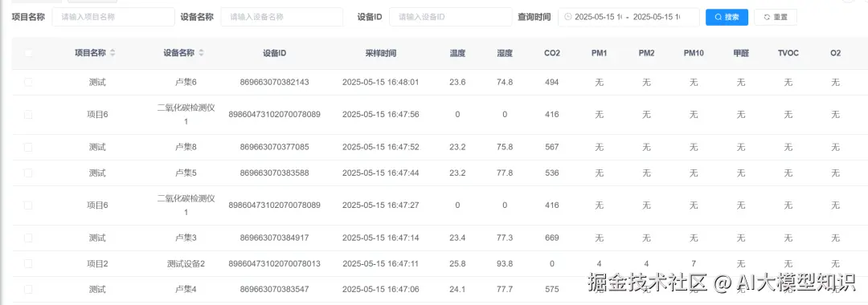Check the row checkbox for 卢集4
The width and height of the screenshot is (868, 305).
(28, 290)
